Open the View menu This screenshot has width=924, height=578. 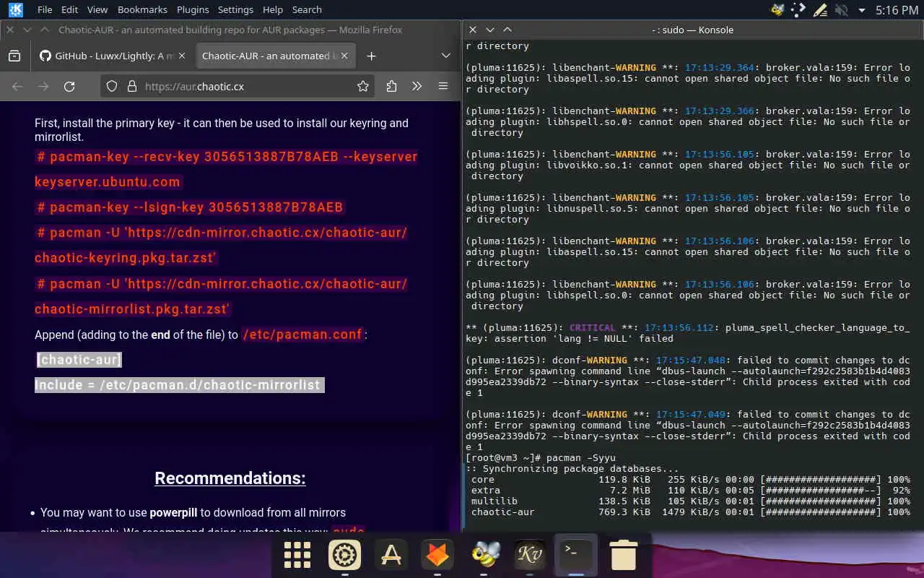point(97,9)
